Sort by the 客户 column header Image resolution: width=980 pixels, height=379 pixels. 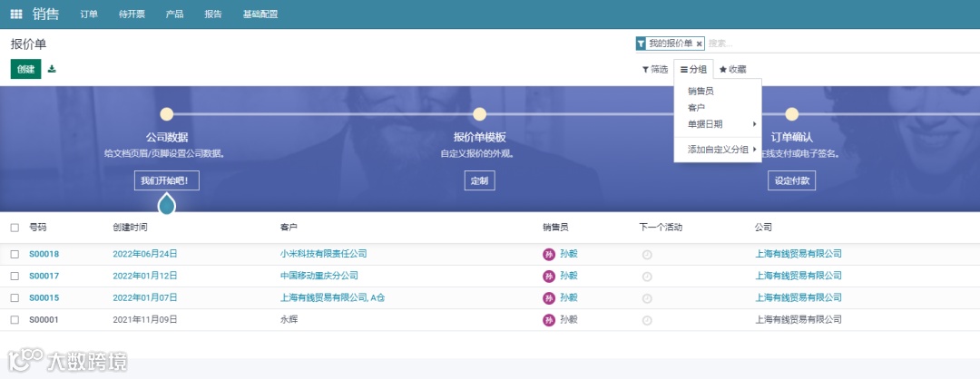point(289,228)
